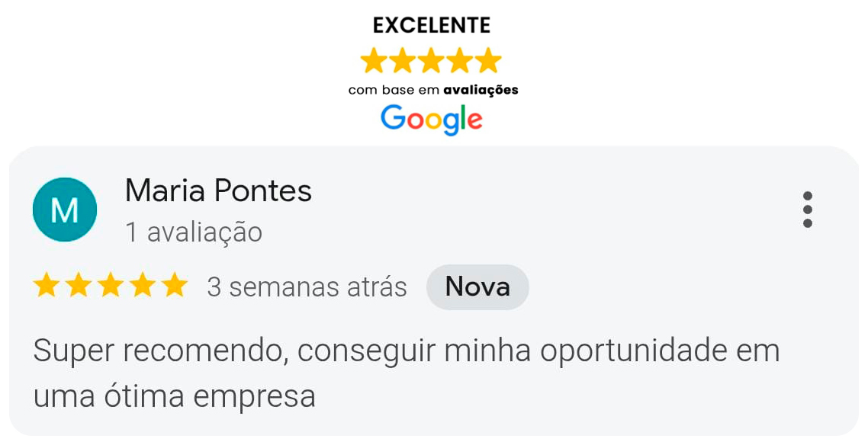
Task: Click the first star in the top rating
Action: coord(374,60)
